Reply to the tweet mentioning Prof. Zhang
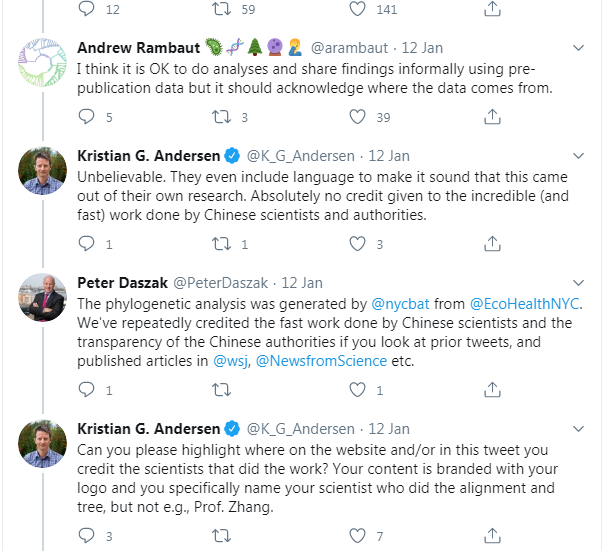This screenshot has height=551, width=607. [86, 536]
